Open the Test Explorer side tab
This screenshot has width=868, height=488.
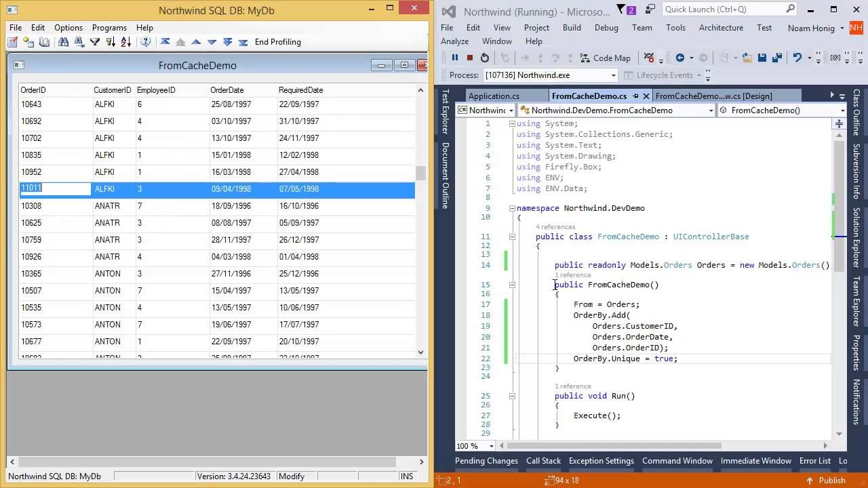pyautogui.click(x=446, y=112)
